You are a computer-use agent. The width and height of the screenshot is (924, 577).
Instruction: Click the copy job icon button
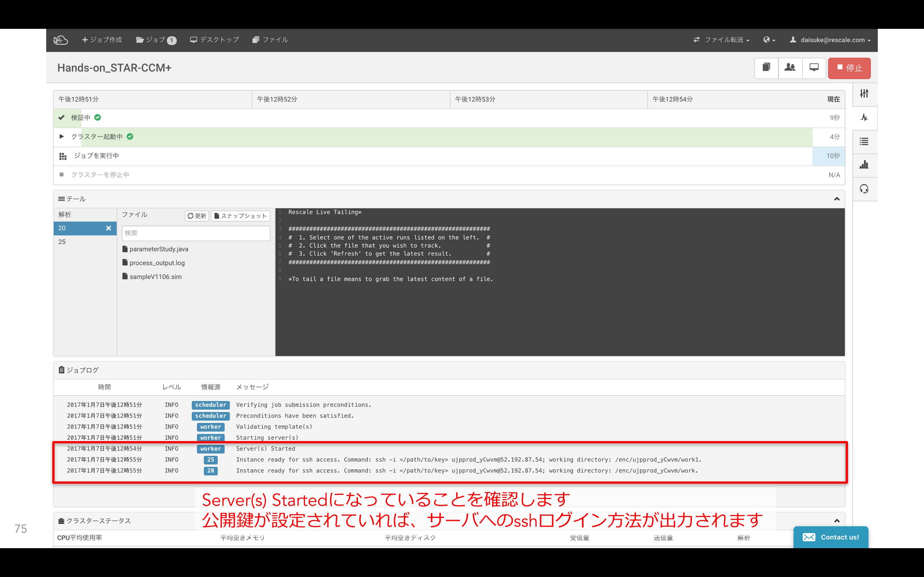(x=766, y=68)
